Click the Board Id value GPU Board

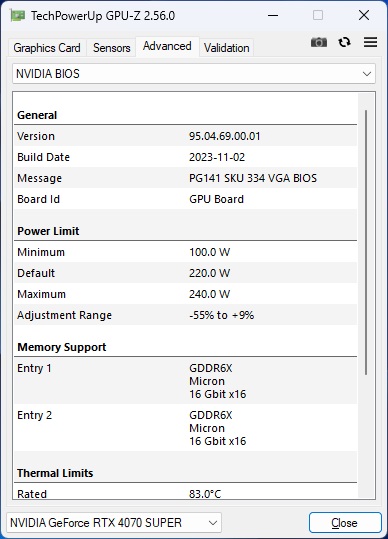click(x=216, y=199)
